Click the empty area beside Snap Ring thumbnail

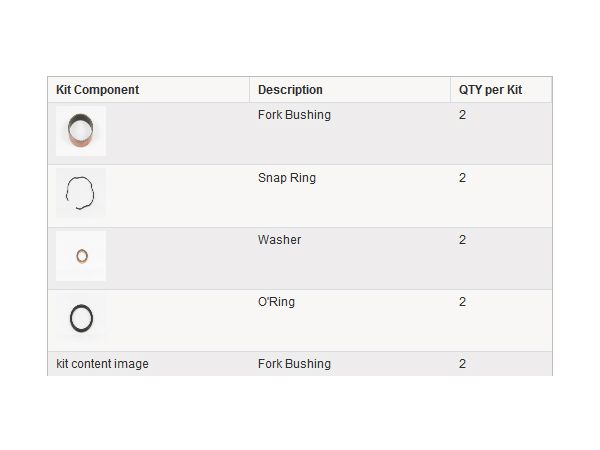click(178, 196)
